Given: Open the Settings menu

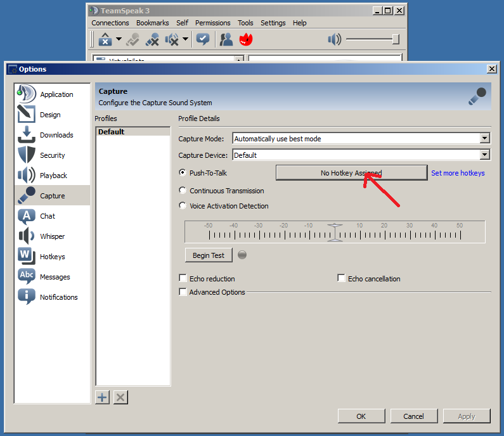Looking at the screenshot, I should [x=273, y=23].
